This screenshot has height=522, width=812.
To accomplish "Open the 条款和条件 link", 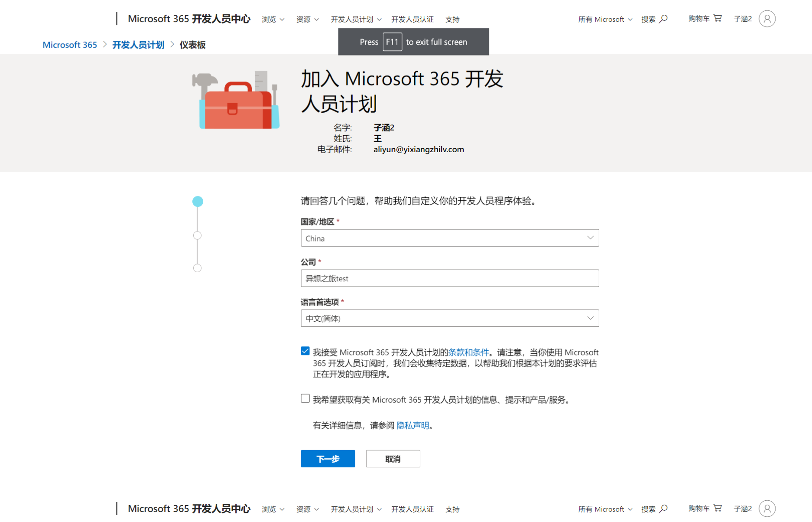I will point(468,352).
